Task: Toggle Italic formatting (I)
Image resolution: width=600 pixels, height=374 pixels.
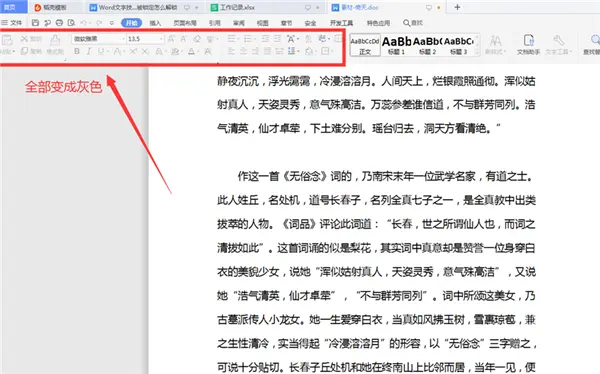Action: 89,51
